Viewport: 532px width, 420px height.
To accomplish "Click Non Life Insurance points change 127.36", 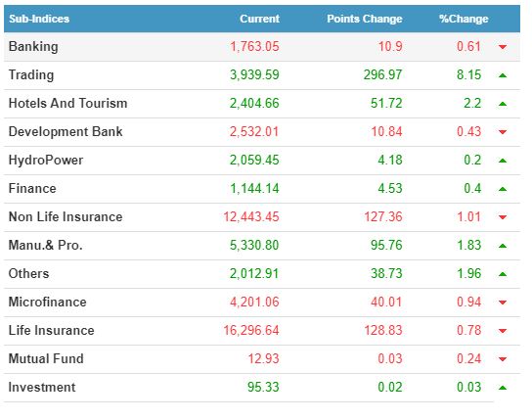I will point(383,217).
